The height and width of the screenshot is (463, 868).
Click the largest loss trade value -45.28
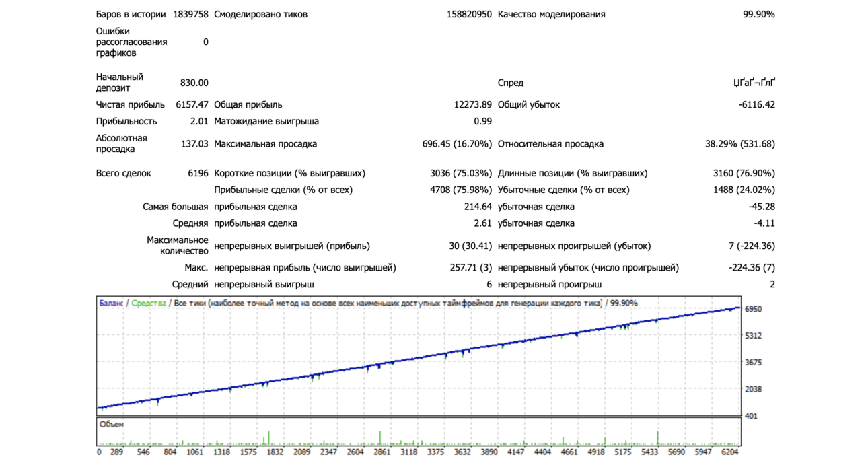tap(762, 207)
